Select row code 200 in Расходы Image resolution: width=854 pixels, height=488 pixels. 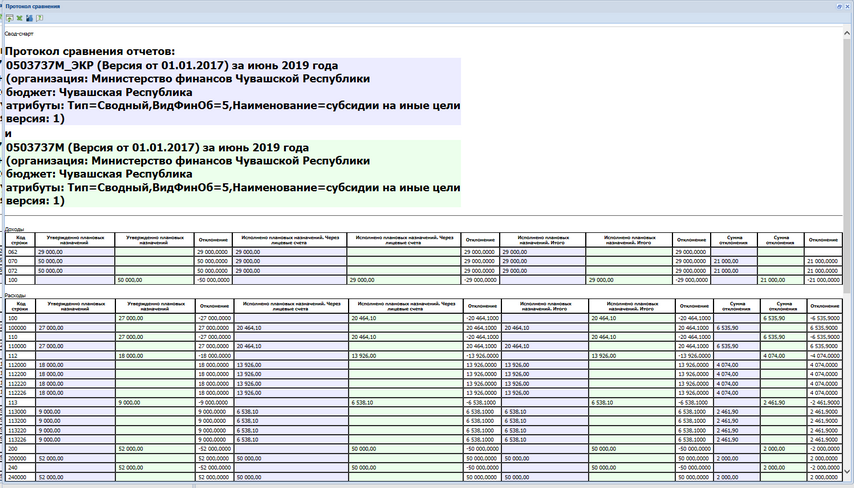[x=21, y=449]
